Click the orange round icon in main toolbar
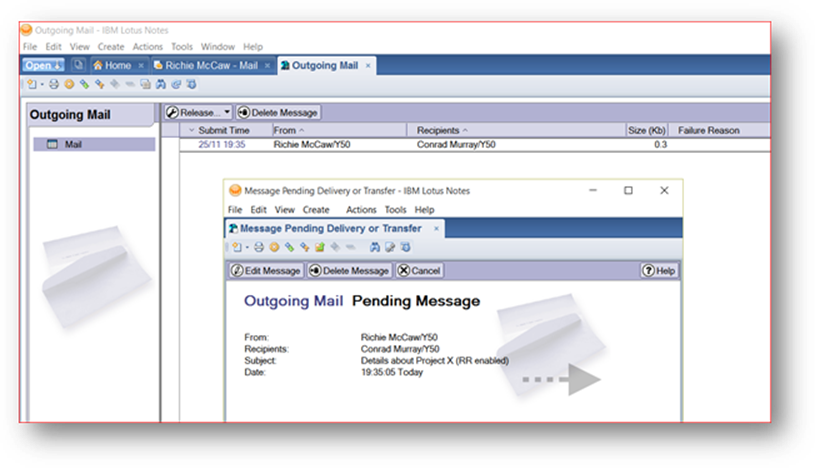The image size is (815, 468). 69,84
